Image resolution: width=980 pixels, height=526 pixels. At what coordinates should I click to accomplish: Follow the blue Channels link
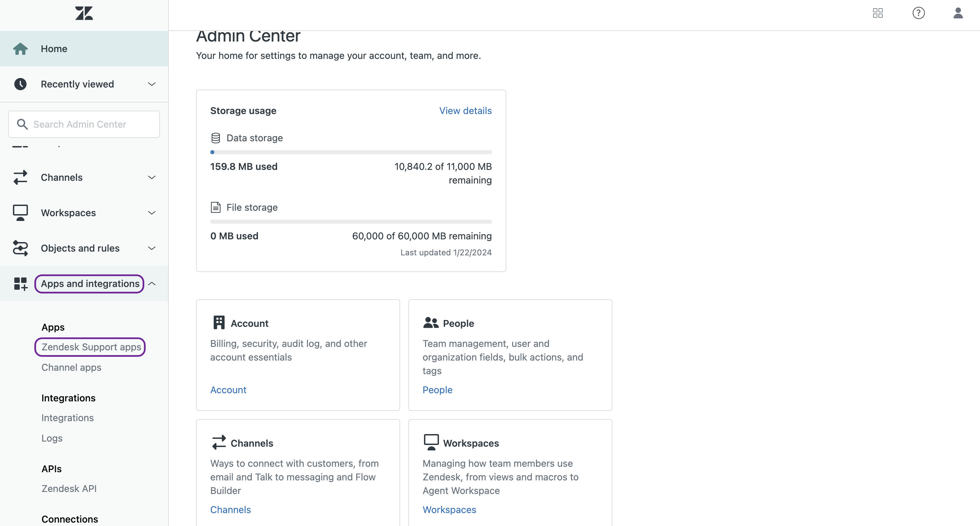pyautogui.click(x=231, y=510)
